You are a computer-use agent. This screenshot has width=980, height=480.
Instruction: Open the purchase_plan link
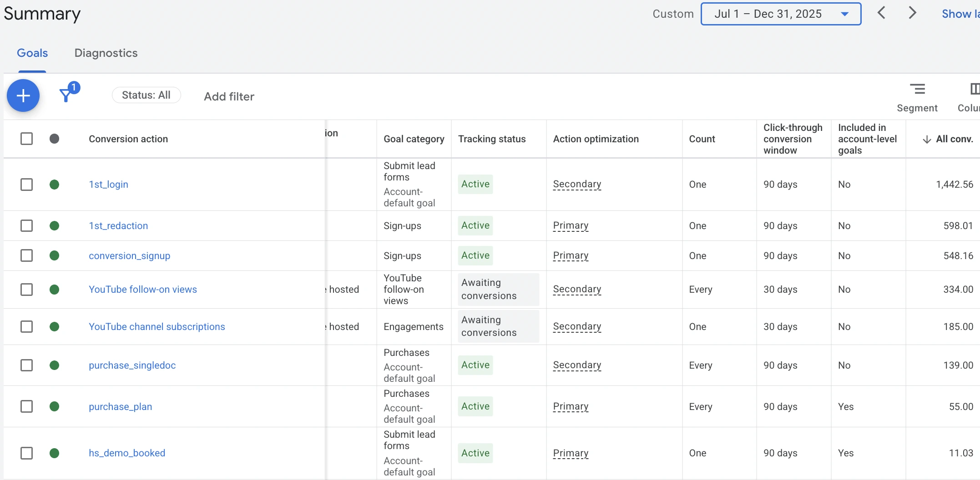coord(120,406)
